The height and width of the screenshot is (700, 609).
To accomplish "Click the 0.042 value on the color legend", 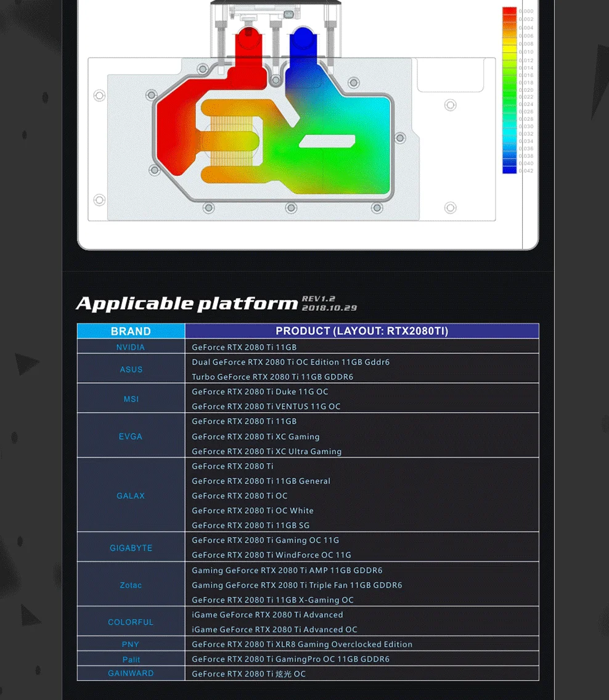I will (x=526, y=171).
